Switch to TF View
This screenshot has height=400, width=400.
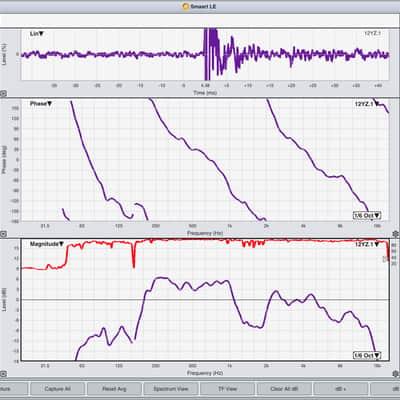[227, 389]
